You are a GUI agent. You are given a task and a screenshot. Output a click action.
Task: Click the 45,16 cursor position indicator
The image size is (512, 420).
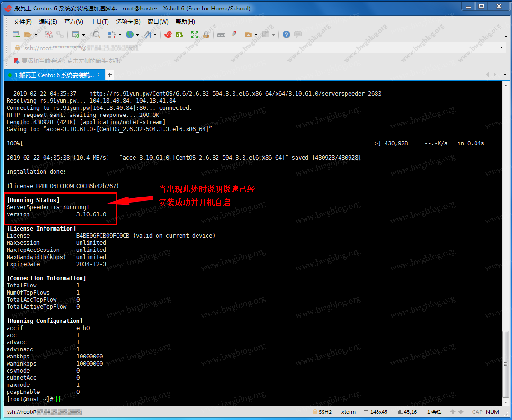pyautogui.click(x=407, y=412)
